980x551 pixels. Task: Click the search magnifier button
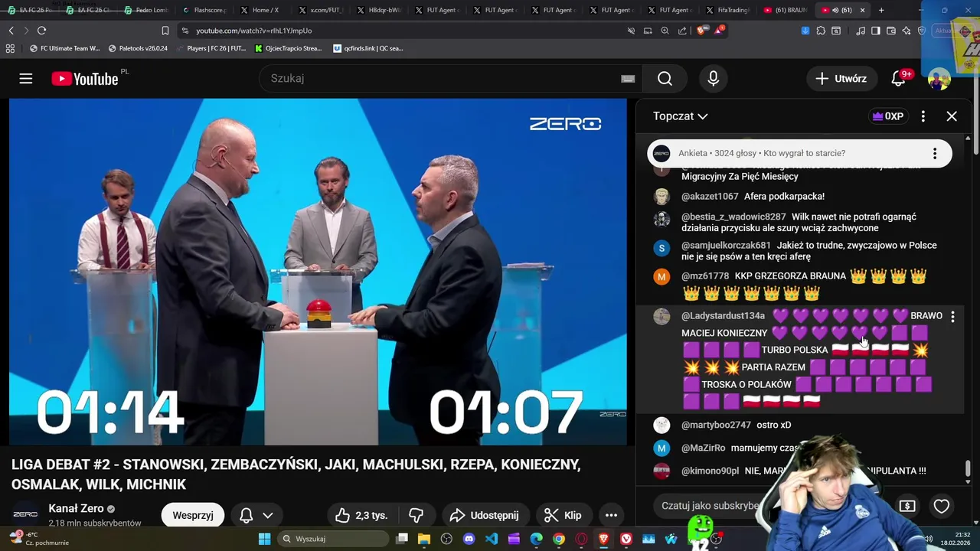(x=665, y=79)
